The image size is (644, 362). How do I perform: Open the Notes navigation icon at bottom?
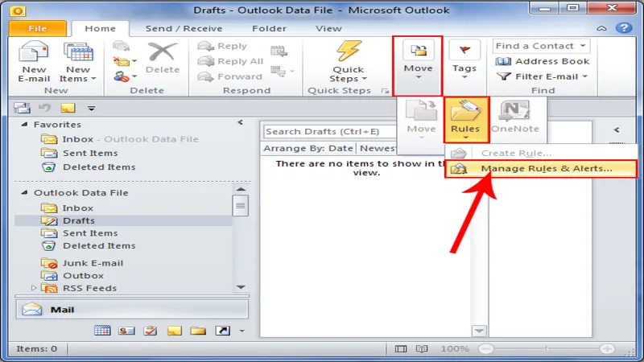point(174,331)
